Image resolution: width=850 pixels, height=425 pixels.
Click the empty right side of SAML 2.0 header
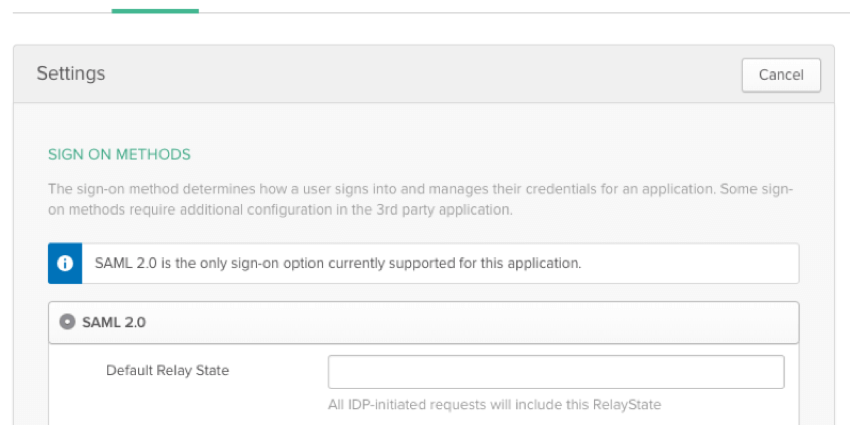[x=500, y=322]
